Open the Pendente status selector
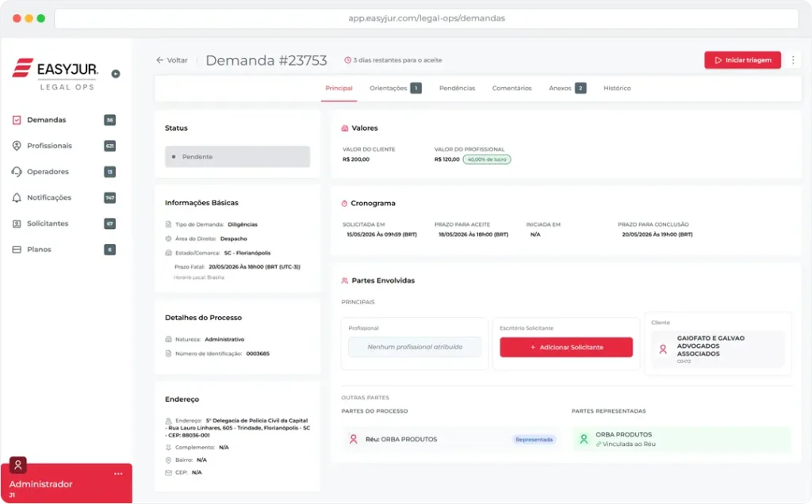Viewport: 812px width, 504px height. tap(237, 157)
